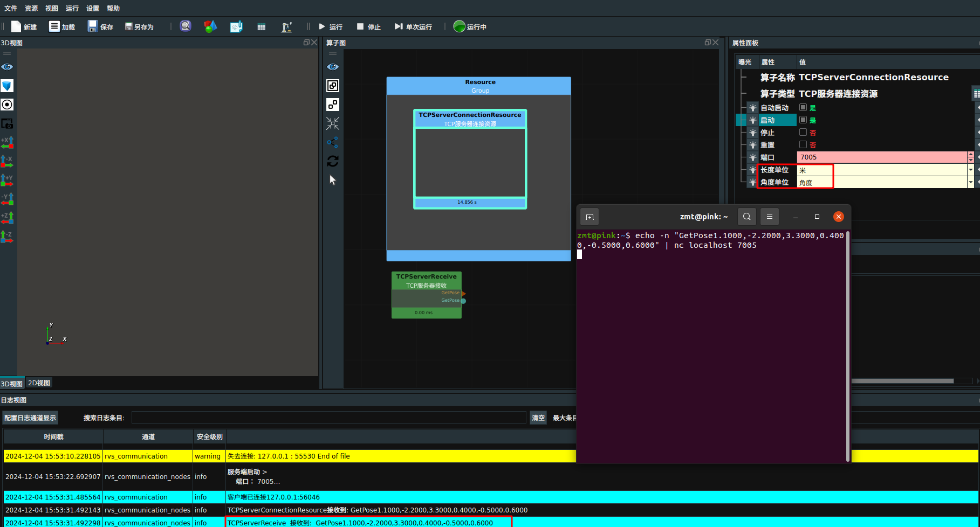Open the 帮助 menu
980x527 pixels.
click(113, 8)
